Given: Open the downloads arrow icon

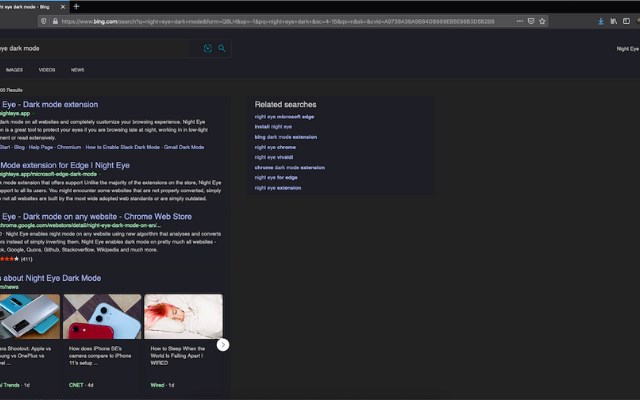Looking at the screenshot, I should pos(601,21).
